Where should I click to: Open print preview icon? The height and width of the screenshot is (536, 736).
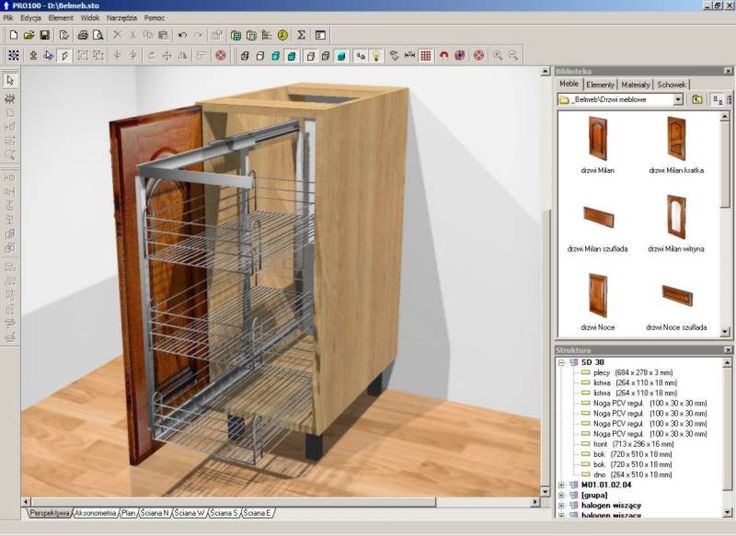click(x=98, y=35)
